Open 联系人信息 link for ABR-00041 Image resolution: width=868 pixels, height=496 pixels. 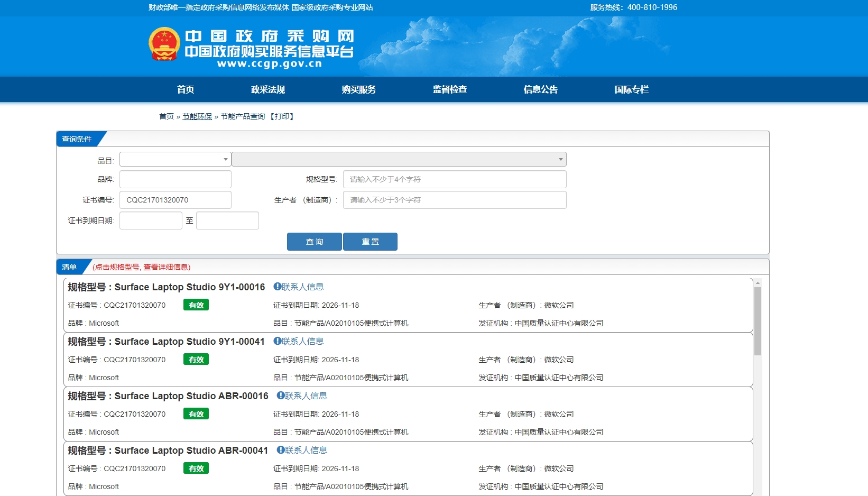click(306, 450)
